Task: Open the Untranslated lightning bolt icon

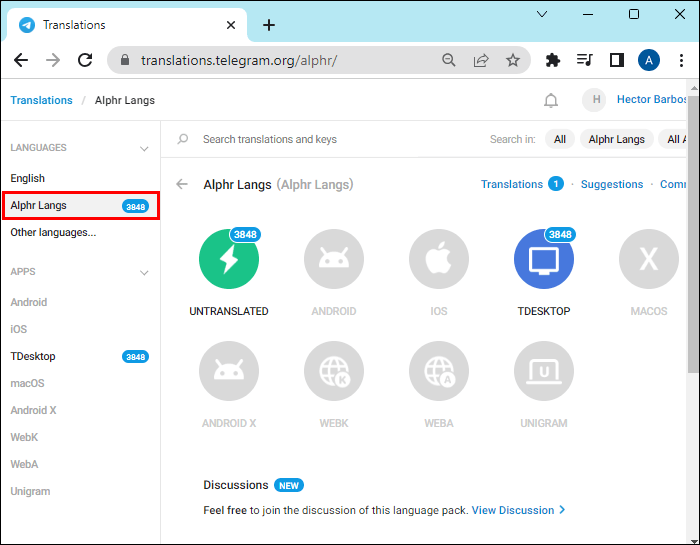Action: [x=229, y=259]
